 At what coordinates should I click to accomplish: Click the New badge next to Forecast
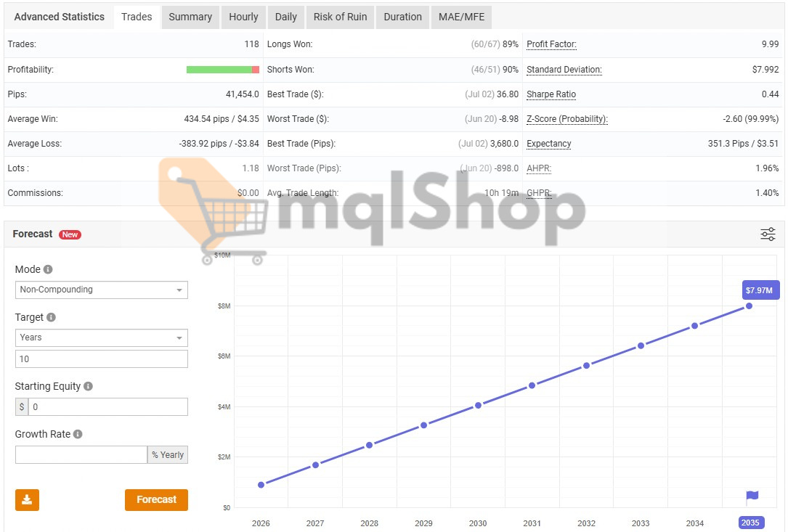pyautogui.click(x=70, y=234)
